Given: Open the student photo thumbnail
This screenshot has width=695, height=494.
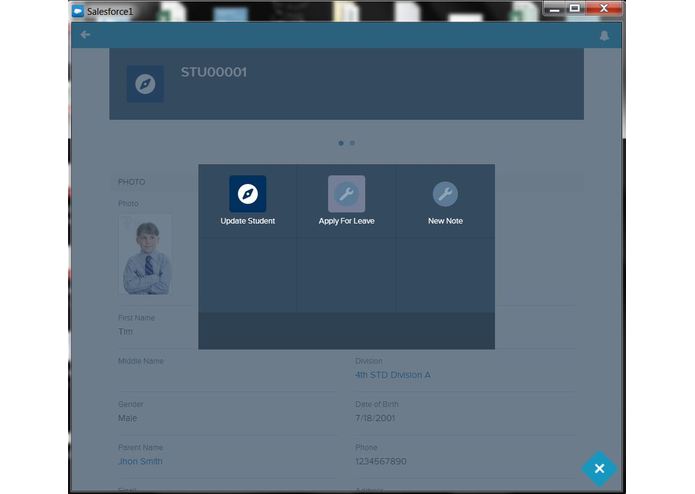Looking at the screenshot, I should coord(146,255).
